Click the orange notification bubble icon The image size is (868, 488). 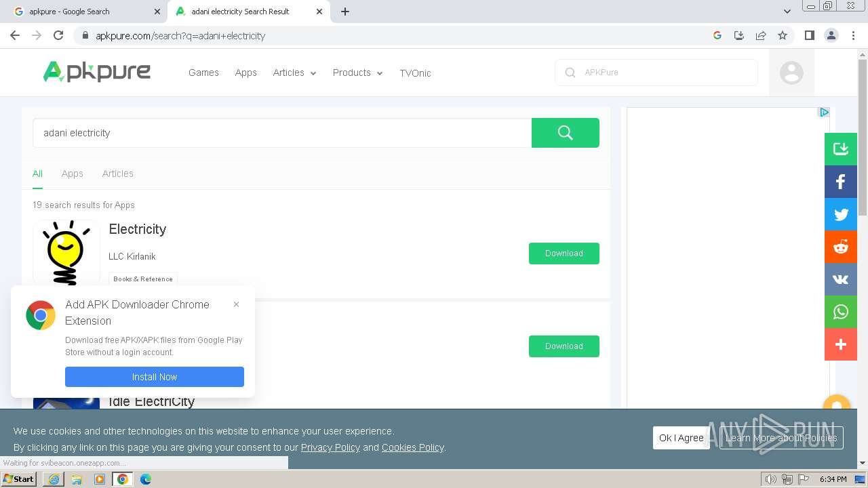(836, 403)
